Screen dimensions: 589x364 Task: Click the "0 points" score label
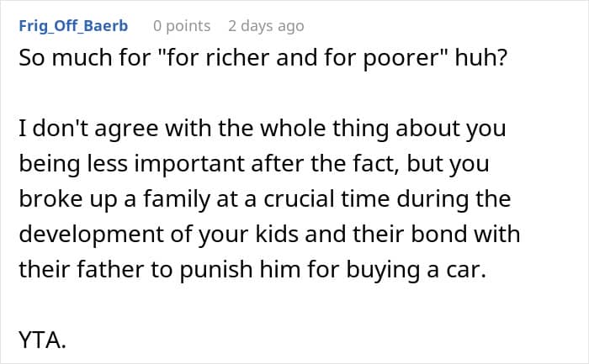coord(182,26)
